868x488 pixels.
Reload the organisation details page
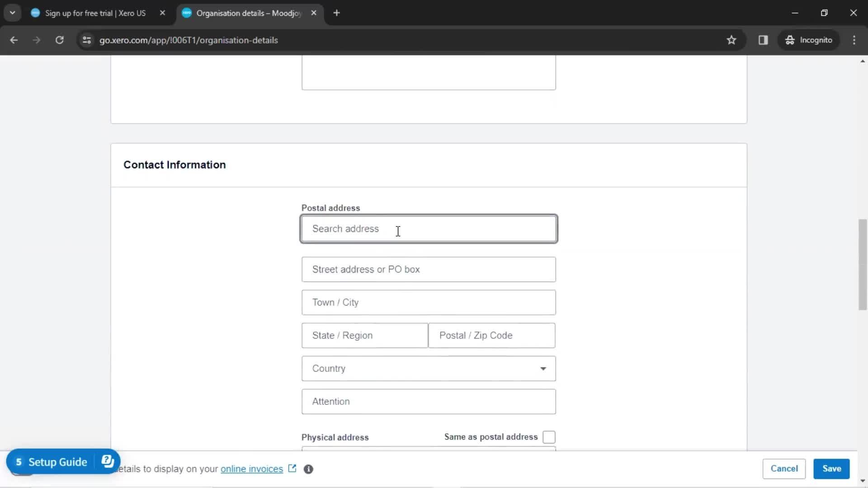[60, 40]
